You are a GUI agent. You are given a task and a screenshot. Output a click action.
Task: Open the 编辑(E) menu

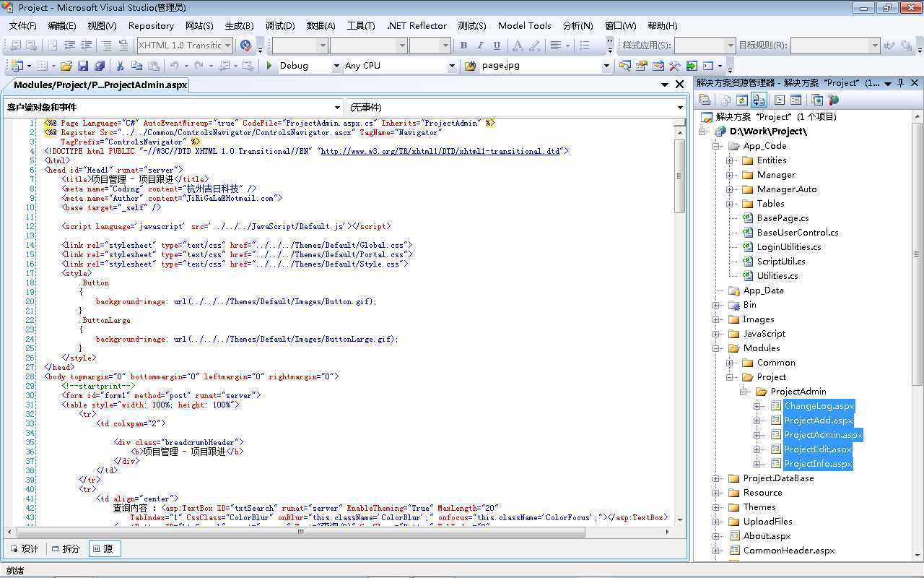click(x=62, y=25)
